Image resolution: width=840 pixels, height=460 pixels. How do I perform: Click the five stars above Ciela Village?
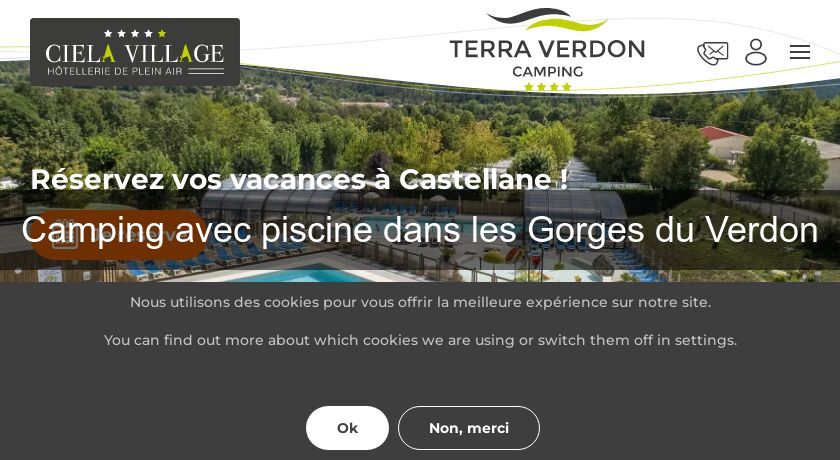pos(135,33)
